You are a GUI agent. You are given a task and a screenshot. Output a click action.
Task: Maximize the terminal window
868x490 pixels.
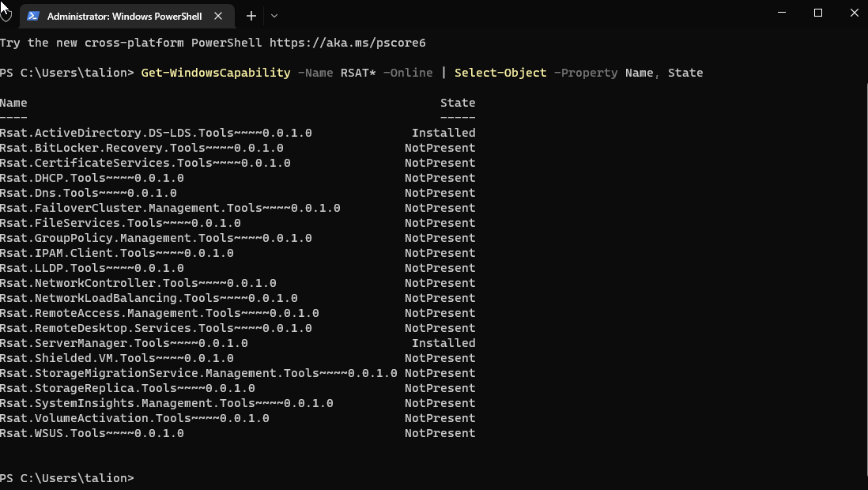click(818, 13)
